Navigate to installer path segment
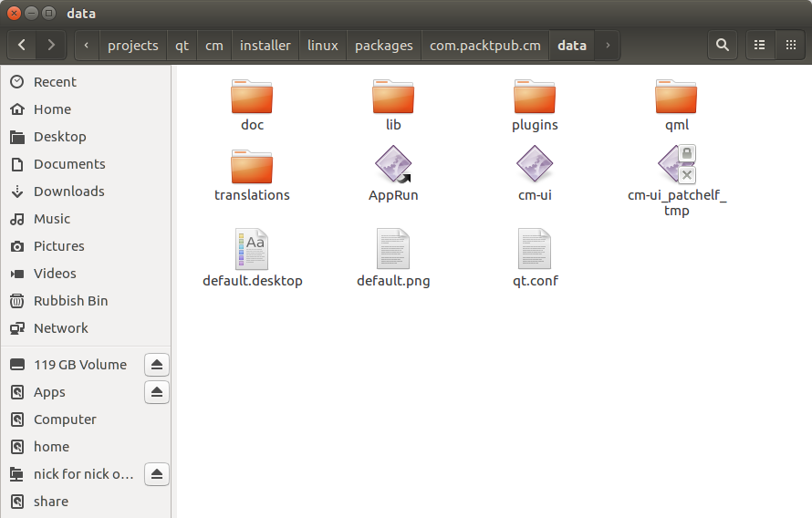This screenshot has height=518, width=812. 265,45
